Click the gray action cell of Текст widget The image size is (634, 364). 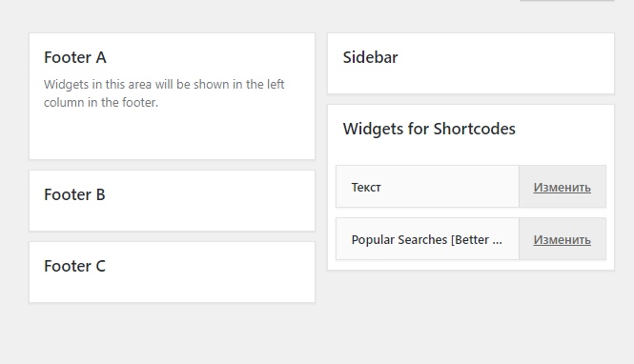pyautogui.click(x=562, y=186)
